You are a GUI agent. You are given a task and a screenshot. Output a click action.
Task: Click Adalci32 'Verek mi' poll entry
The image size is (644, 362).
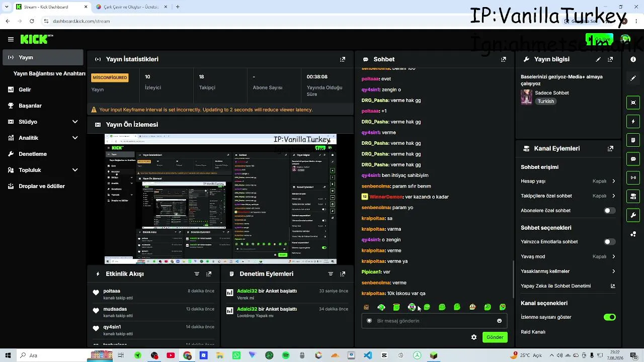coord(287,295)
